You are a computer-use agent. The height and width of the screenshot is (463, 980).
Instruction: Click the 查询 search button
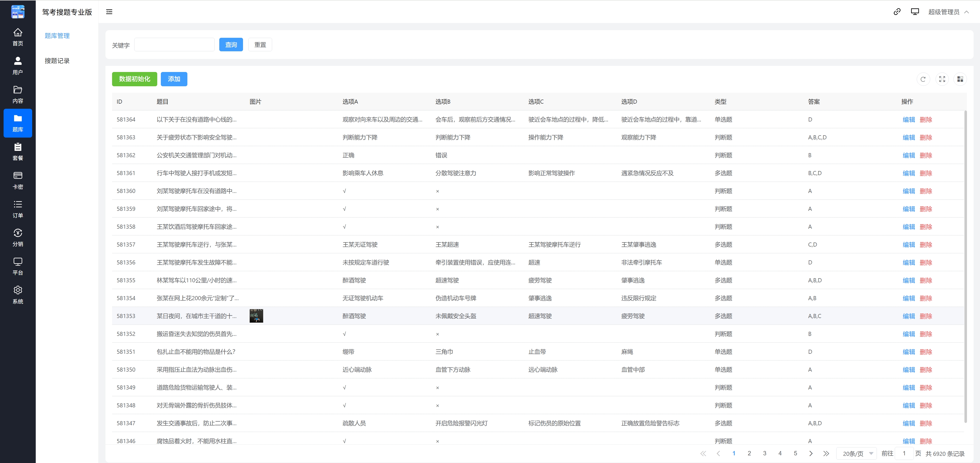pyautogui.click(x=231, y=44)
